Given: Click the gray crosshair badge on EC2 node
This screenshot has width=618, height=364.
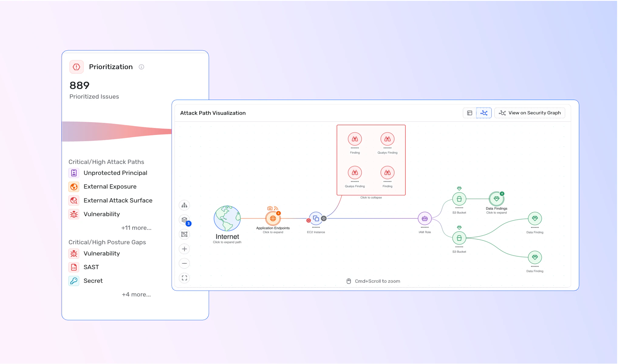Looking at the screenshot, I should tap(324, 218).
